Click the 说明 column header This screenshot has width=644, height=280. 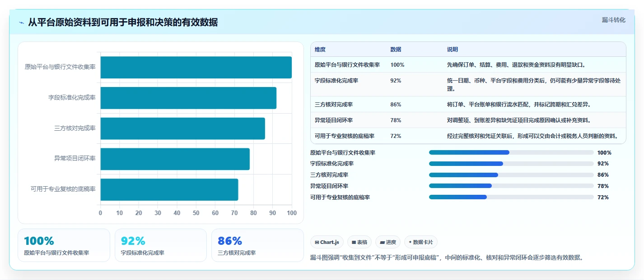pos(453,49)
